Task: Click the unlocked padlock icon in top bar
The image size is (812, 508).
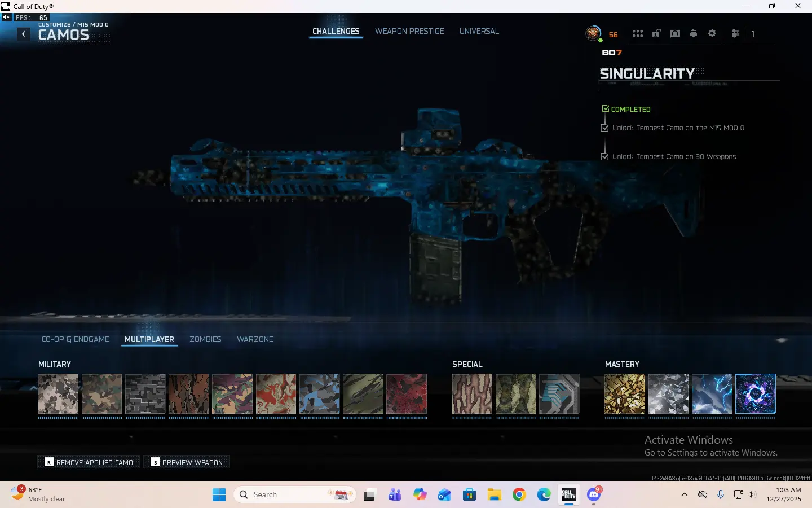Action: point(656,34)
